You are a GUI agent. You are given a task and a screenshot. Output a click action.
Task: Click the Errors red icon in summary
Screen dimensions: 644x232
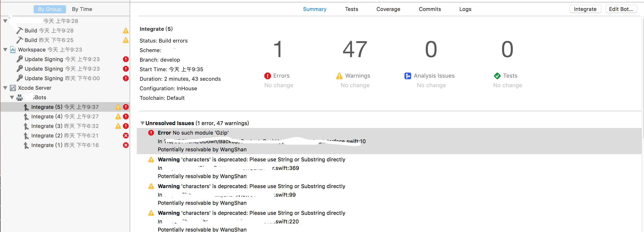point(267,76)
